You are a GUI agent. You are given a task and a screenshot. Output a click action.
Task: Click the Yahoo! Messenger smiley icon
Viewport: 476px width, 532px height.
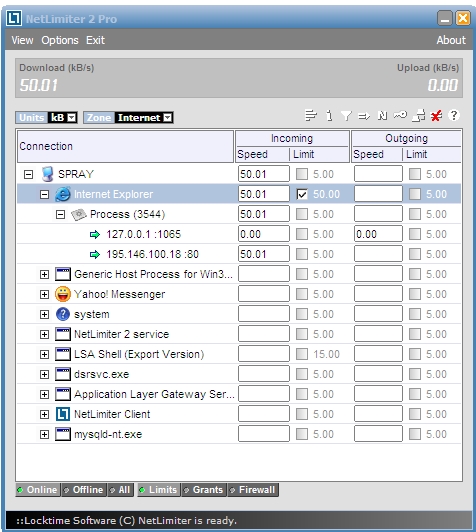(x=63, y=294)
